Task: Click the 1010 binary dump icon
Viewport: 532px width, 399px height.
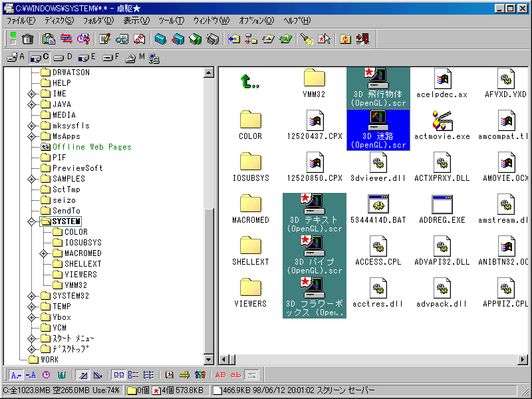Action: coord(139,39)
